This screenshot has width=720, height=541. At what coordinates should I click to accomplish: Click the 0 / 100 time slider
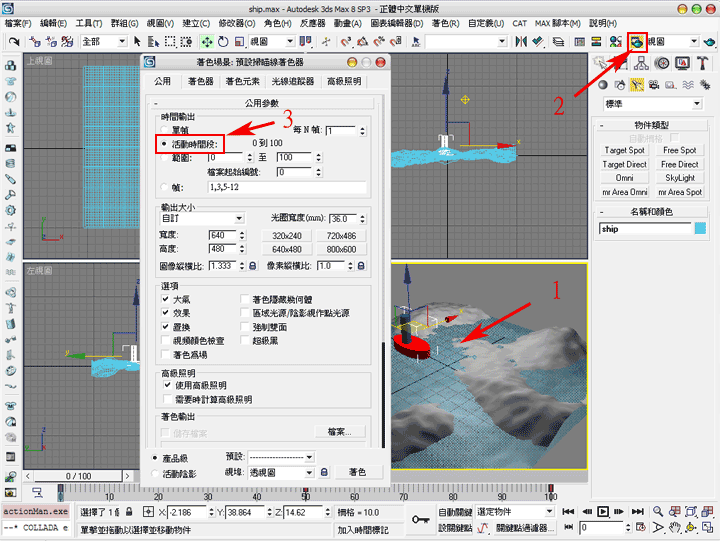pyautogui.click(x=79, y=476)
